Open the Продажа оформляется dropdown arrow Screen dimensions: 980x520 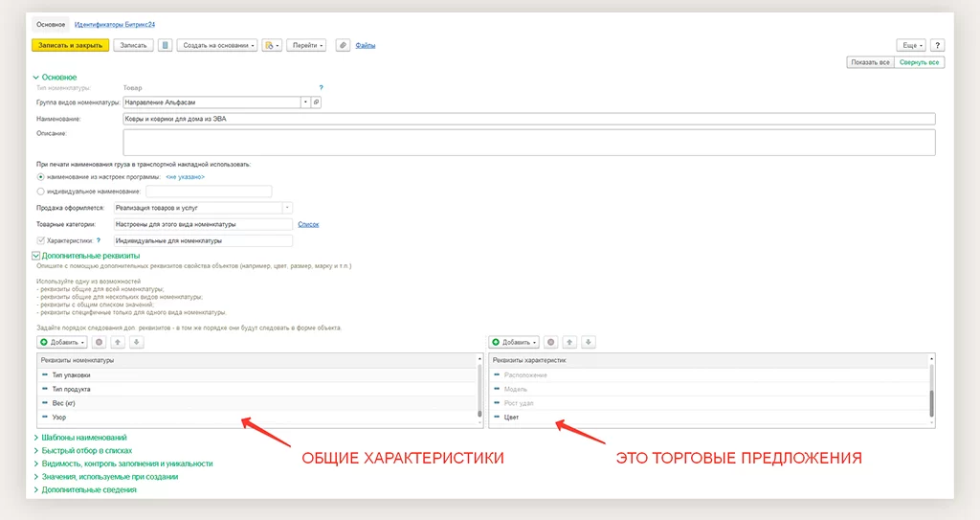[287, 208]
